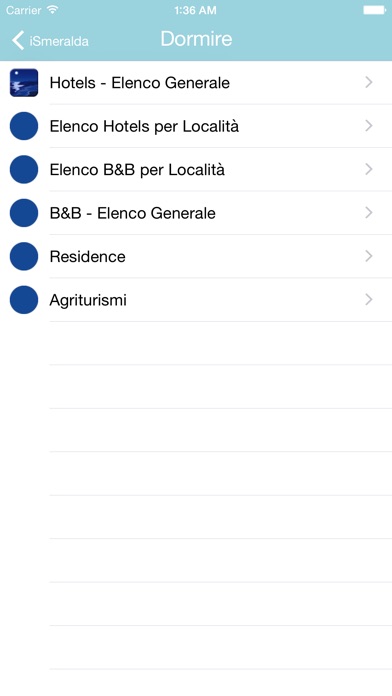Select Hotels - Elenco Generale entry

(196, 83)
